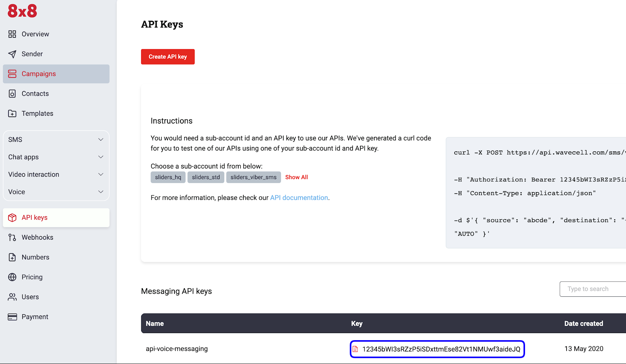The height and width of the screenshot is (364, 626).
Task: Navigate to Users
Action: pos(56,297)
